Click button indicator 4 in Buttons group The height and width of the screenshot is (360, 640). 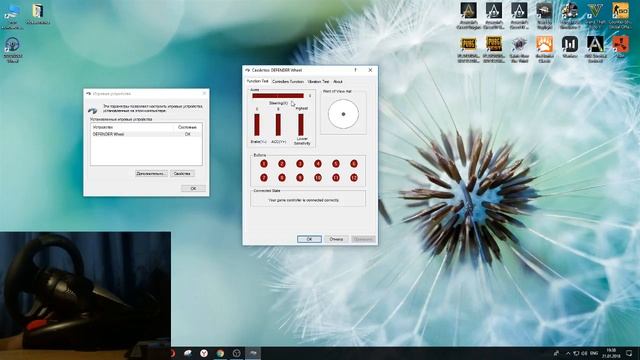tap(318, 164)
